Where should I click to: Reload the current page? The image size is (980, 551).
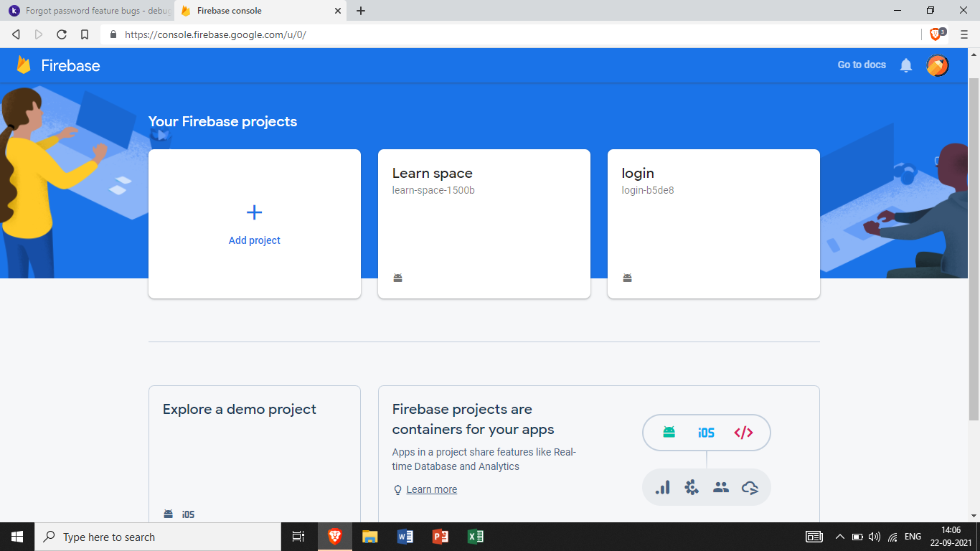click(x=62, y=34)
